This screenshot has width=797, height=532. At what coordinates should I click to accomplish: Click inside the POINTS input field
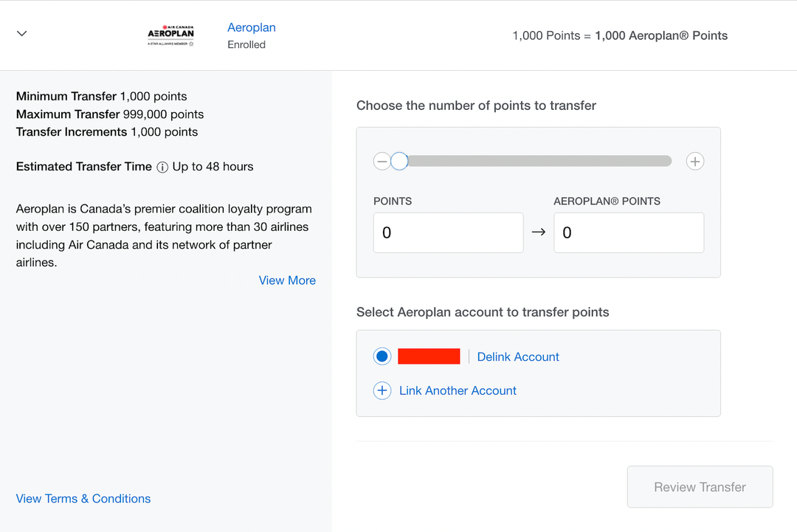point(448,232)
